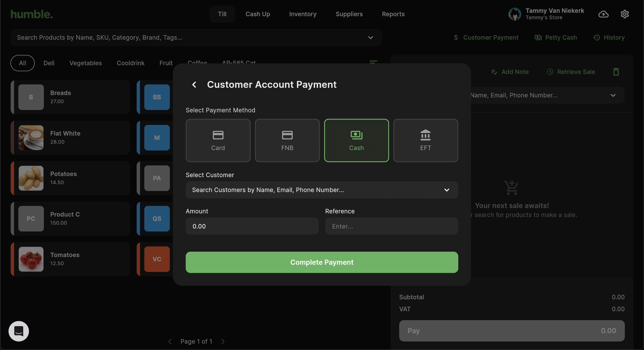644x350 pixels.
Task: Open the chat support widget
Action: [19, 331]
